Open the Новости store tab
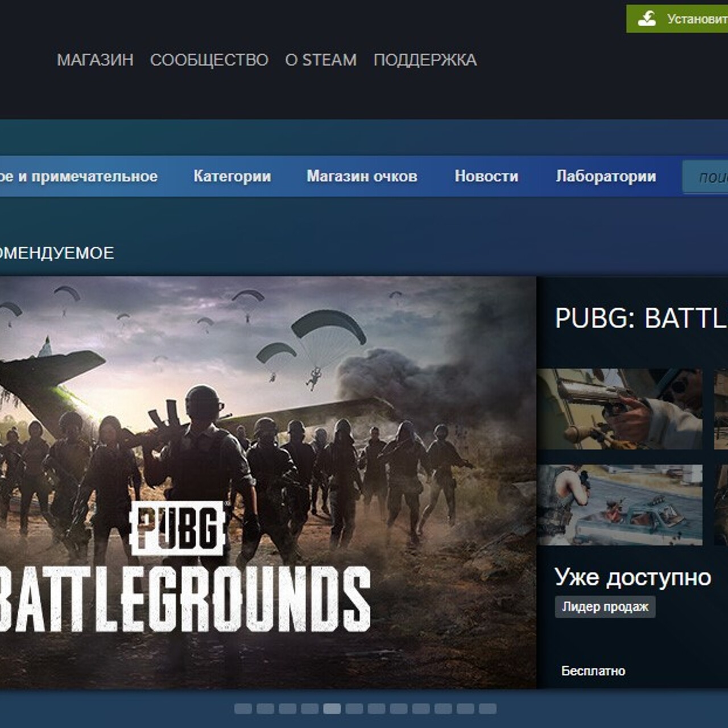The image size is (728, 728). tap(486, 176)
